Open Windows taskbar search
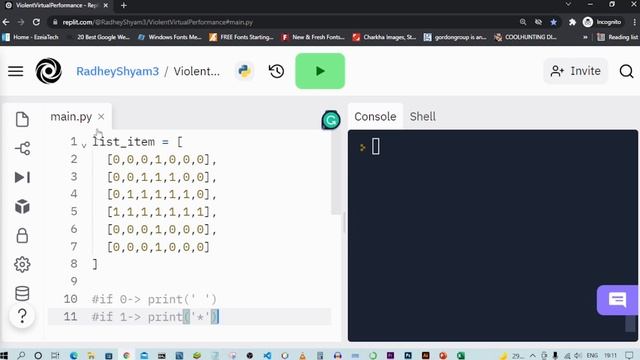Image resolution: width=640 pixels, height=360 pixels. click(x=21, y=356)
